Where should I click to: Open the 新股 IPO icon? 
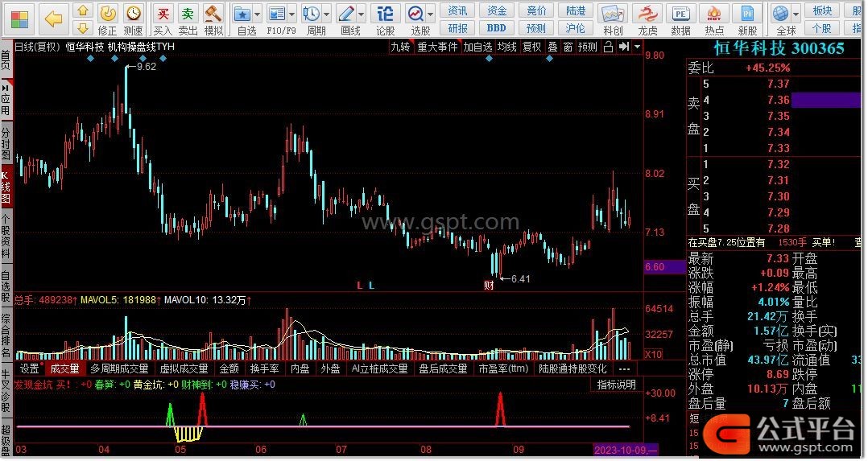(747, 19)
